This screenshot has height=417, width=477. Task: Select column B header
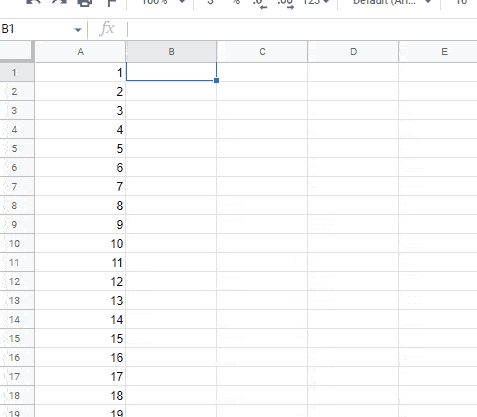171,52
